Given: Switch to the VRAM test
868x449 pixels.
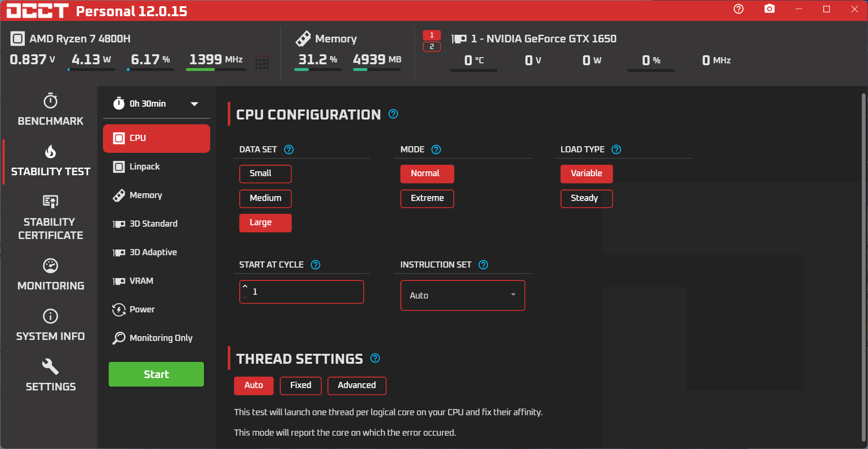Looking at the screenshot, I should tap(156, 281).
